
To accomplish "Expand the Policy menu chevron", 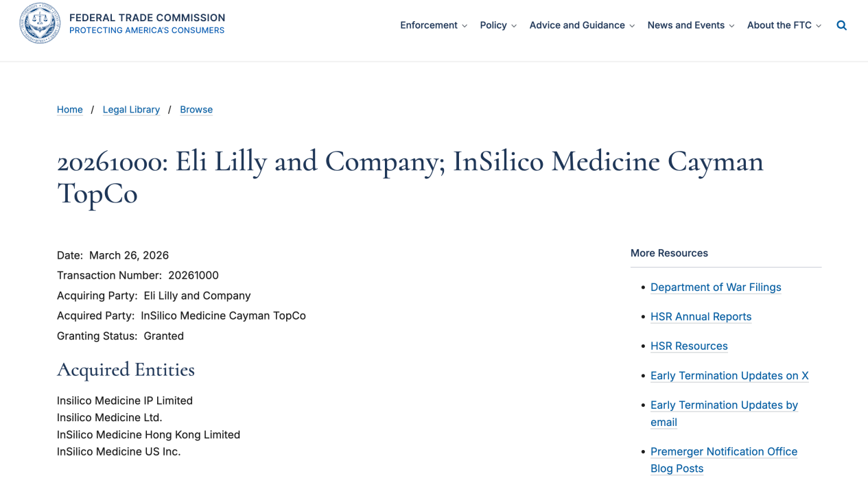I will point(514,26).
